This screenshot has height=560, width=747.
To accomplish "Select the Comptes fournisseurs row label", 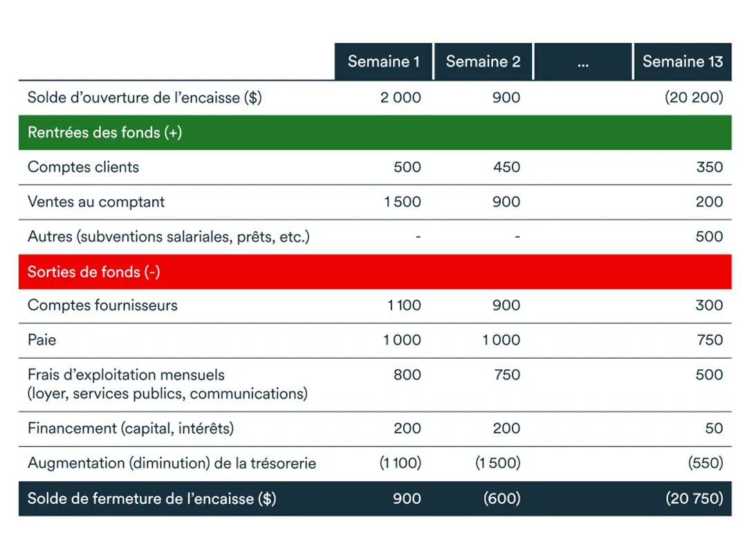I will point(102,306).
